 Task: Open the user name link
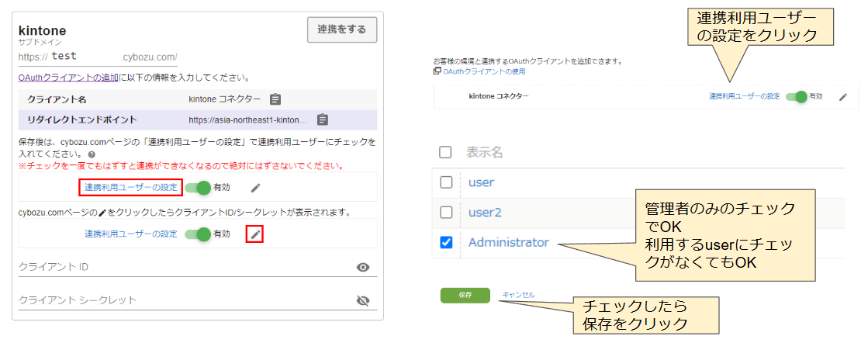[x=481, y=182]
